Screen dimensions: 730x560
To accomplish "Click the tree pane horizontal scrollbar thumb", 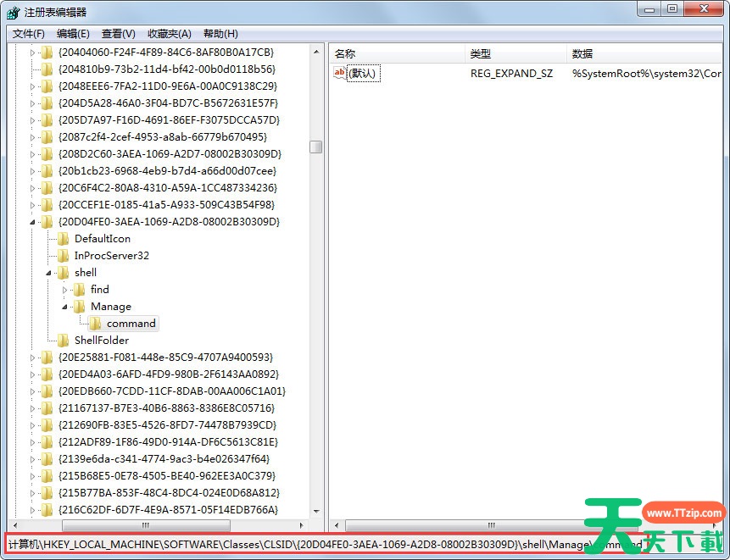I will point(146,525).
